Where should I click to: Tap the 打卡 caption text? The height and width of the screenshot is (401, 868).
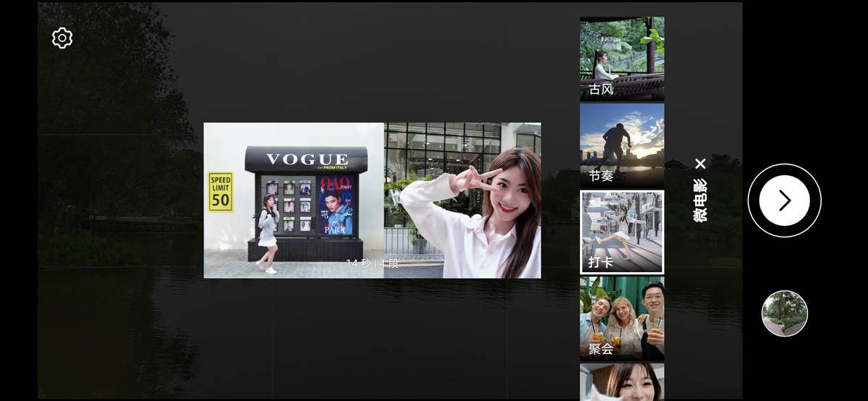[x=601, y=262]
